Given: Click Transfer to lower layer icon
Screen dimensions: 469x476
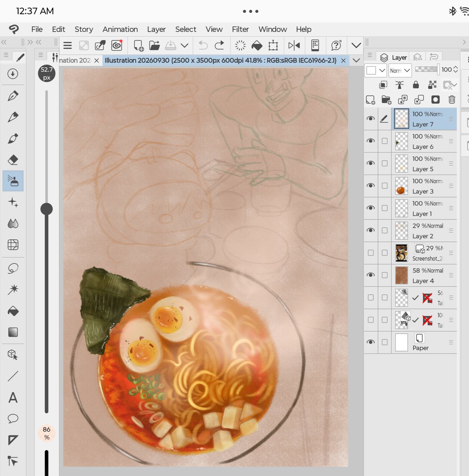Looking at the screenshot, I should coord(403,100).
